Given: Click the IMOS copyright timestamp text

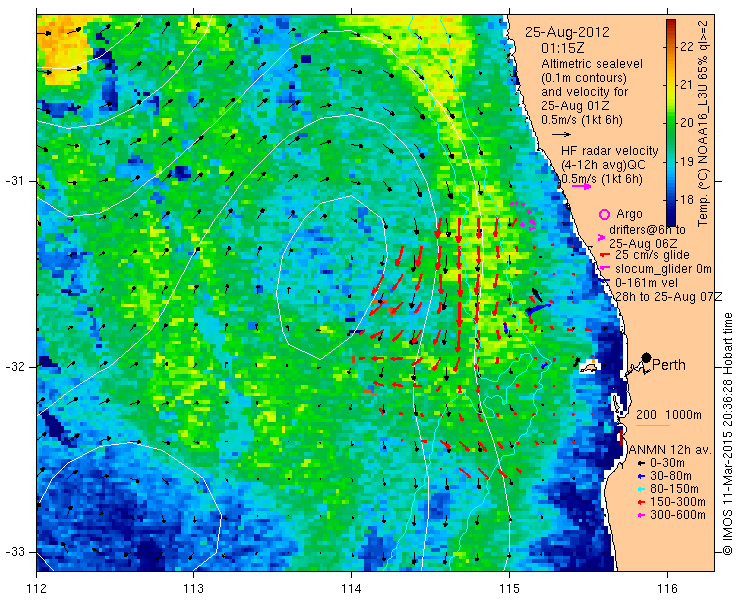Looking at the screenshot, I should 728,433.
